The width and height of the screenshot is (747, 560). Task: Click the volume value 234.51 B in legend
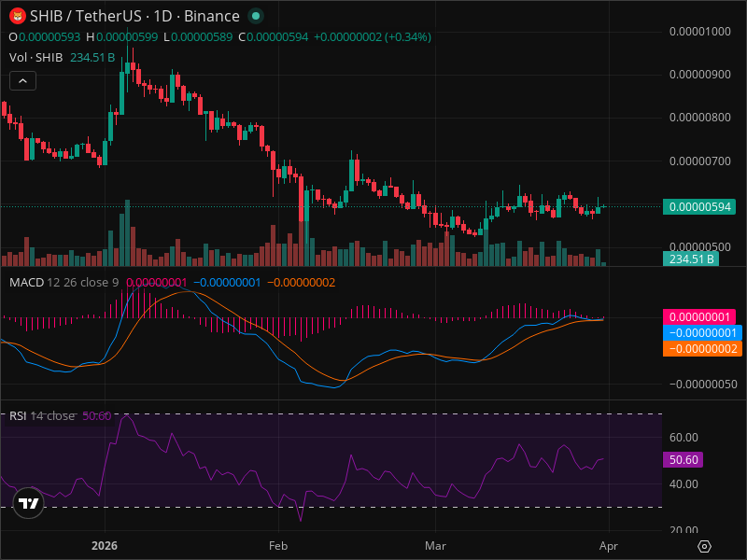pyautogui.click(x=92, y=58)
